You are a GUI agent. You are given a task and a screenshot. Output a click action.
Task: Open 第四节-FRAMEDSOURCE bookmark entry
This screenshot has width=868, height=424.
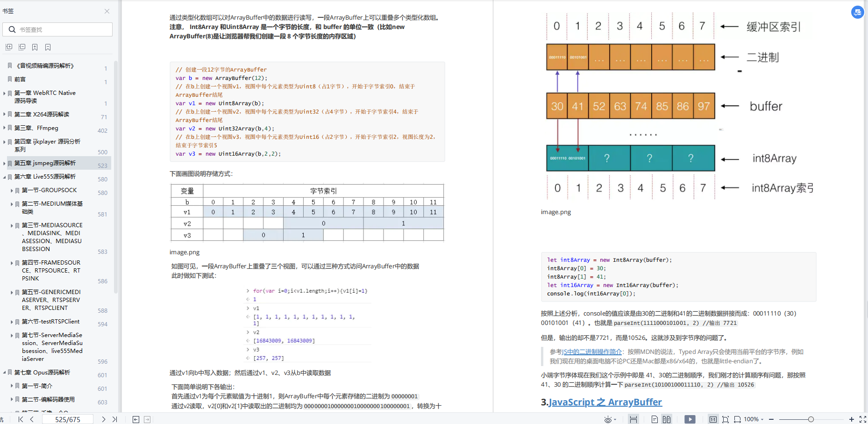pos(51,271)
